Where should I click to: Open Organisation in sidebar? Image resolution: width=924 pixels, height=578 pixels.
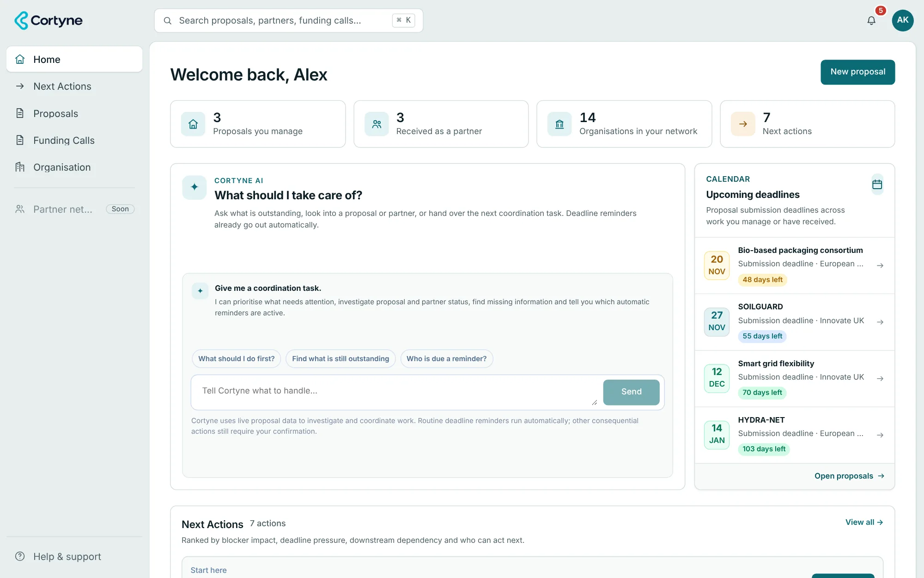(x=74, y=167)
